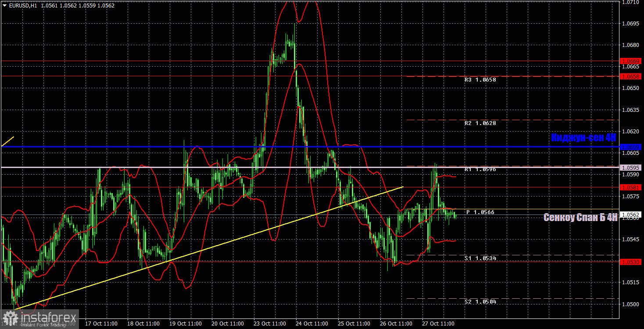Click the 23 Oct 11:00 time label
644x329 pixels.
270,324
